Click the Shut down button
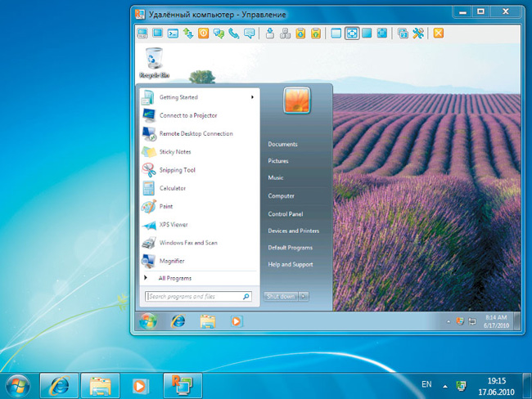 [x=280, y=296]
